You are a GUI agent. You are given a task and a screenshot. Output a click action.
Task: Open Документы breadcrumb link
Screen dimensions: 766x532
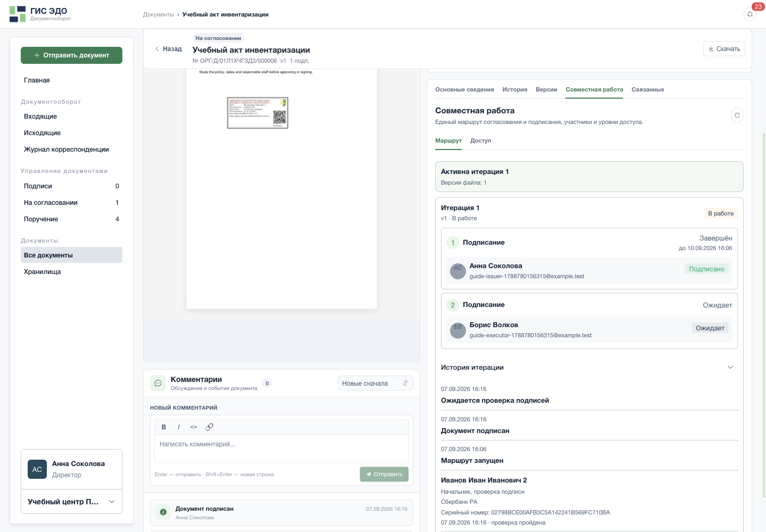[159, 14]
